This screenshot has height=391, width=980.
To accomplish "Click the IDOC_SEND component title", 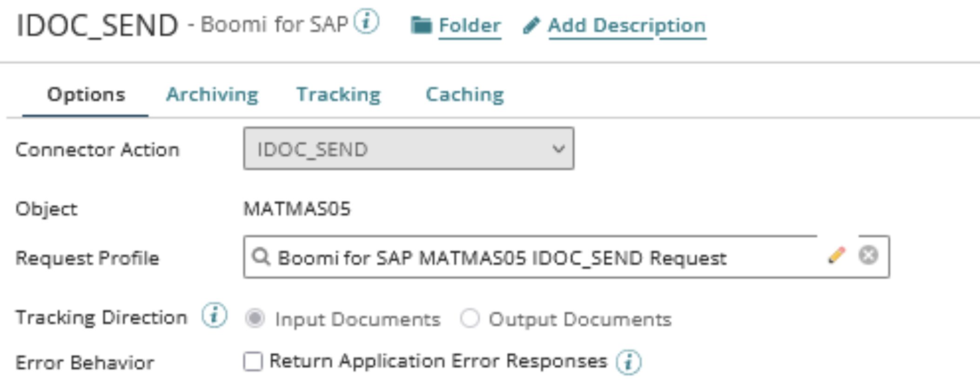I will click(97, 25).
